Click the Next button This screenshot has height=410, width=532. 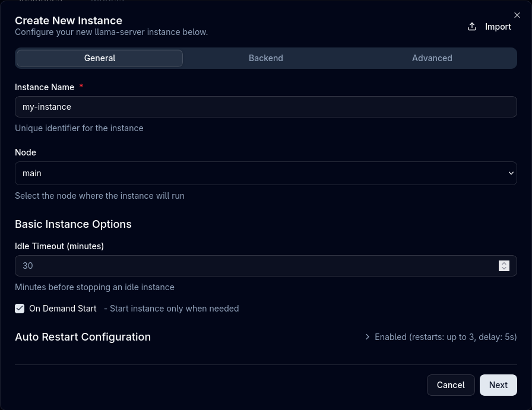pos(498,384)
